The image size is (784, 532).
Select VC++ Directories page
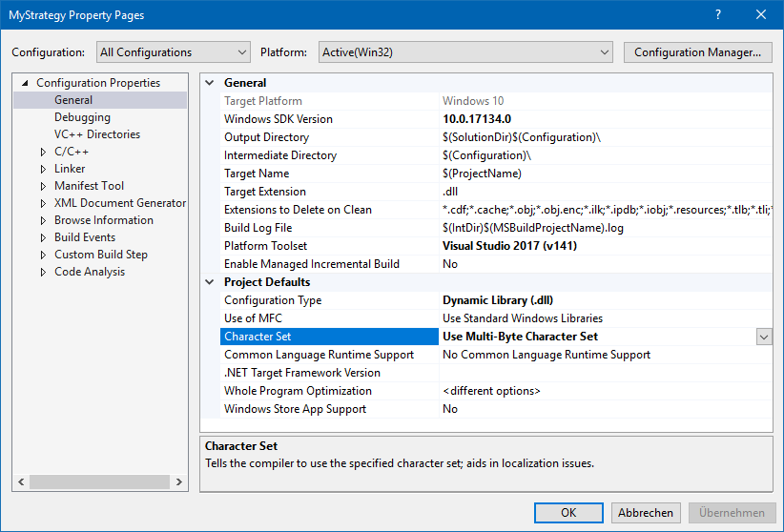96,134
